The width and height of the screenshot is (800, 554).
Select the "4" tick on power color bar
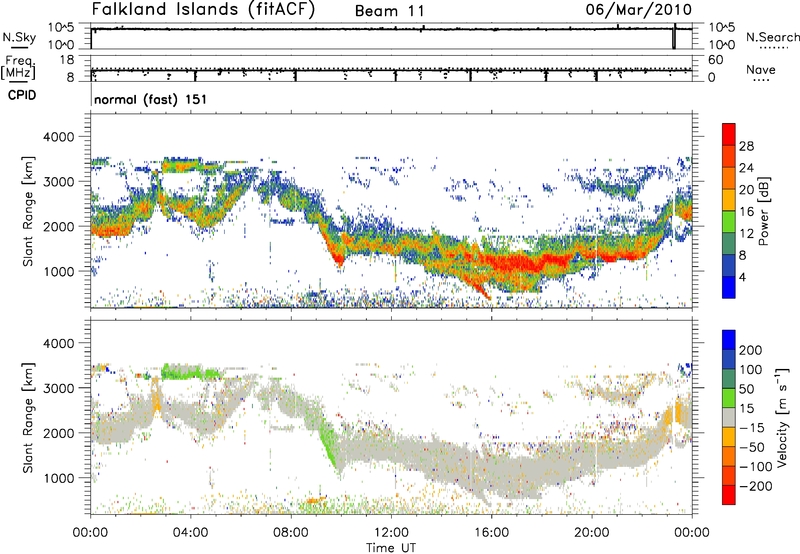point(743,277)
